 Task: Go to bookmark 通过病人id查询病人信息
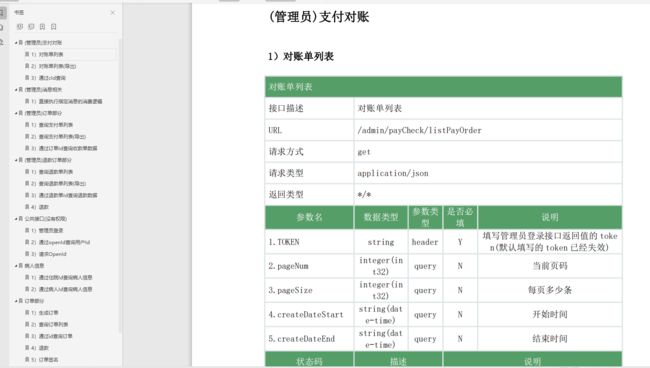pos(58,289)
